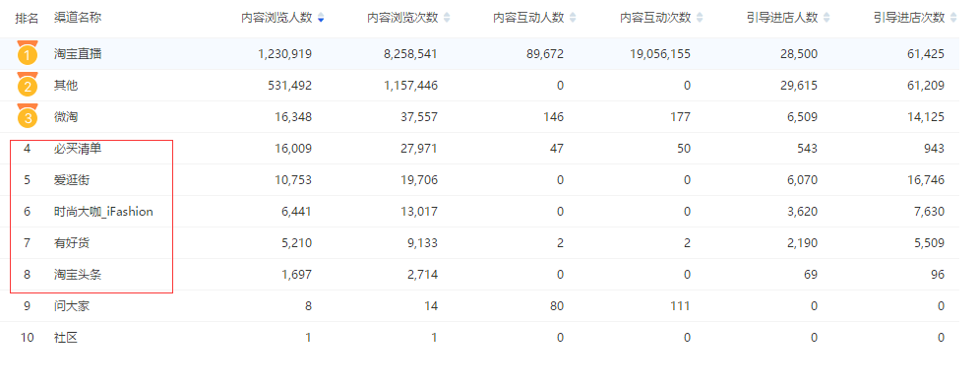Select the 有好货 channel name
Viewport: 980px width, 388px height.
click(72, 243)
